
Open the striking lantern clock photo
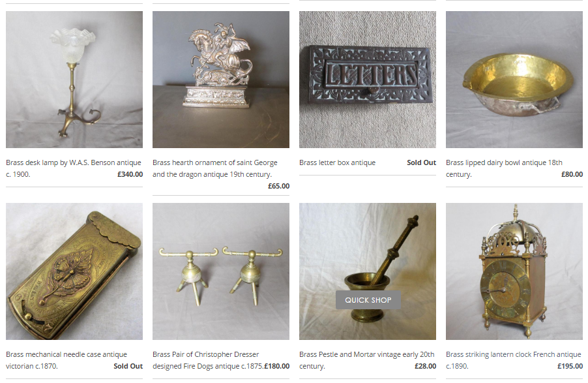tap(514, 271)
